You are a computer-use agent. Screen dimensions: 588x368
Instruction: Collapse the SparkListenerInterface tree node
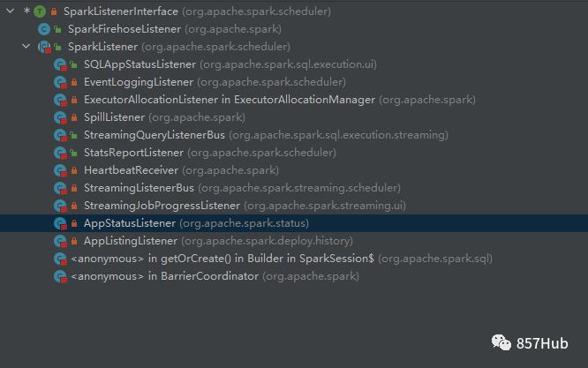tap(10, 11)
